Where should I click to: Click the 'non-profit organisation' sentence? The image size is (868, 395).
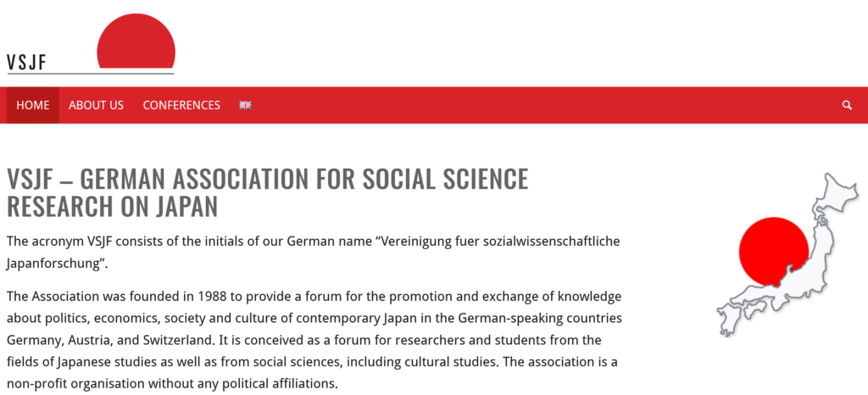[171, 383]
